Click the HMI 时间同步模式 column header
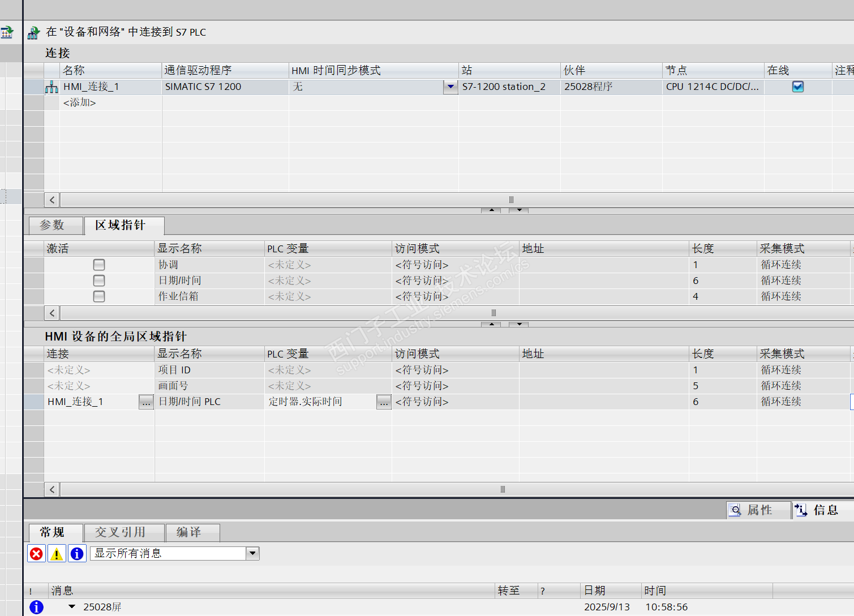Screen dimensions: 854x616 click(374, 71)
